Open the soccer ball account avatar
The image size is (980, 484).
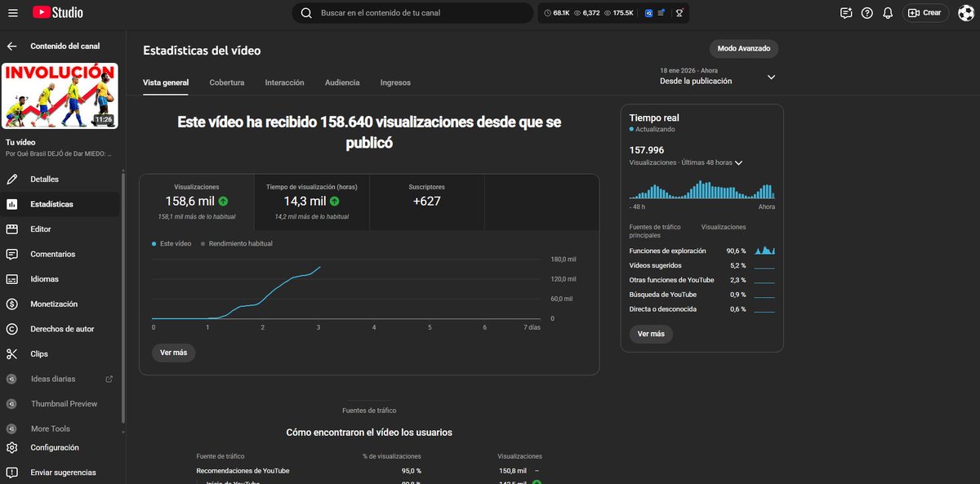click(965, 13)
